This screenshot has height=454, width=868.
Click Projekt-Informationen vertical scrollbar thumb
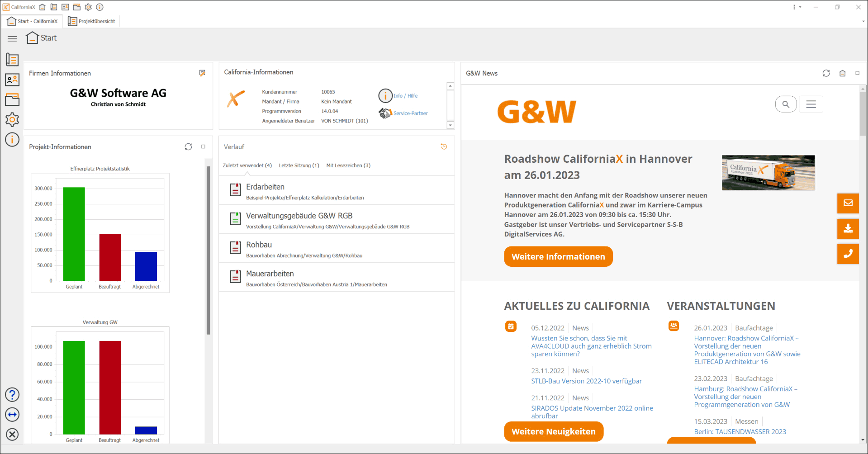point(209,250)
